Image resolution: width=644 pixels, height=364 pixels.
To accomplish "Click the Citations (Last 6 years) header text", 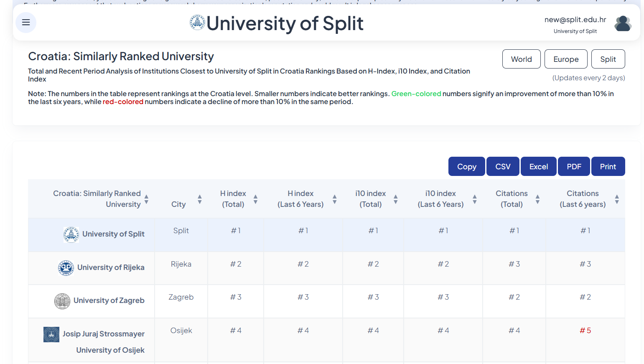I will pos(583,199).
